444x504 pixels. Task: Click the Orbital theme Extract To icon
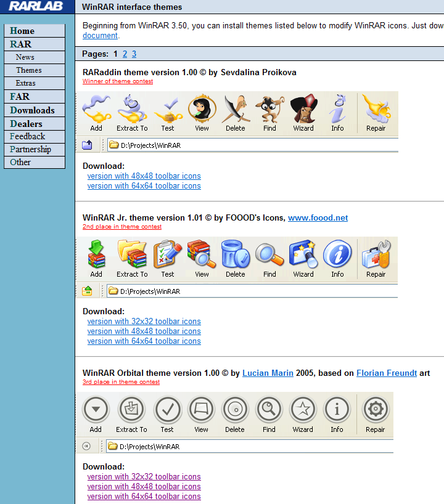131,409
